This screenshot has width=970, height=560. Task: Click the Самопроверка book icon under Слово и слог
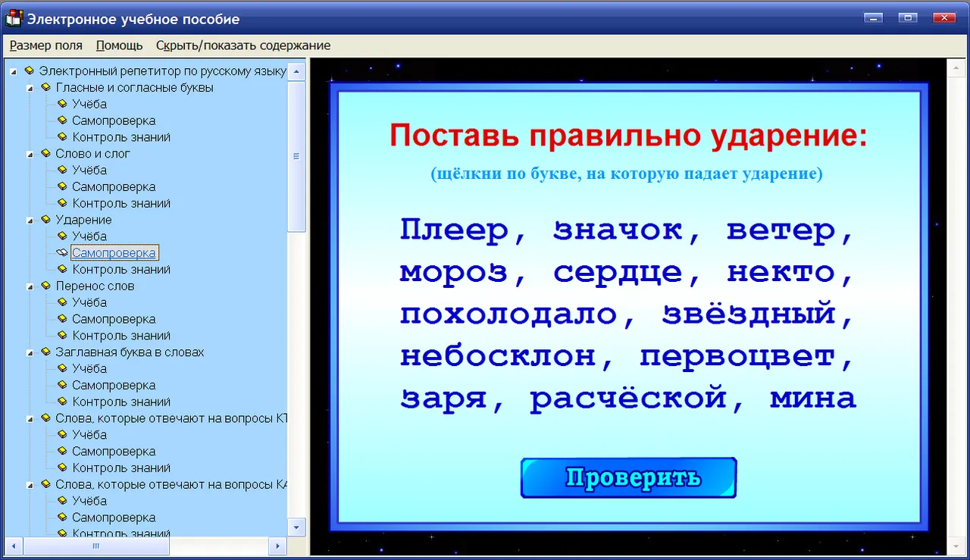pyautogui.click(x=62, y=186)
